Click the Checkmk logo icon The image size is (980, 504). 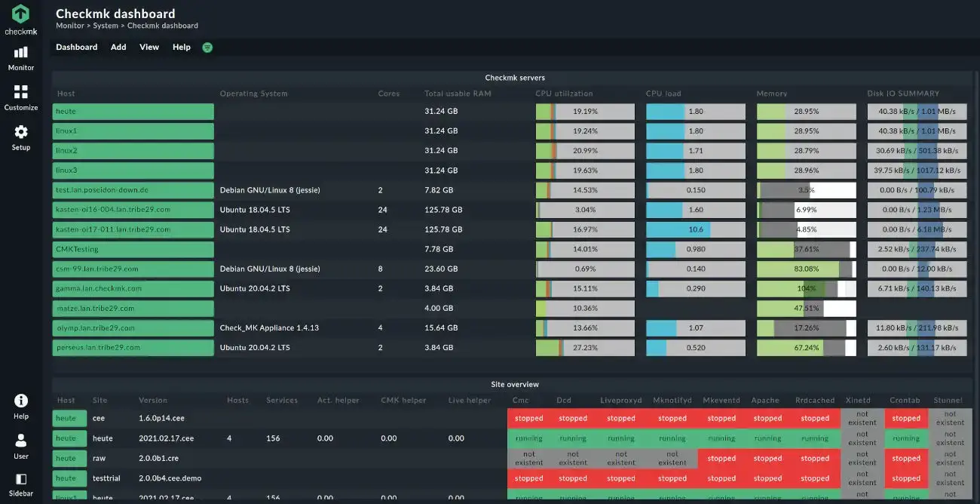tap(20, 14)
